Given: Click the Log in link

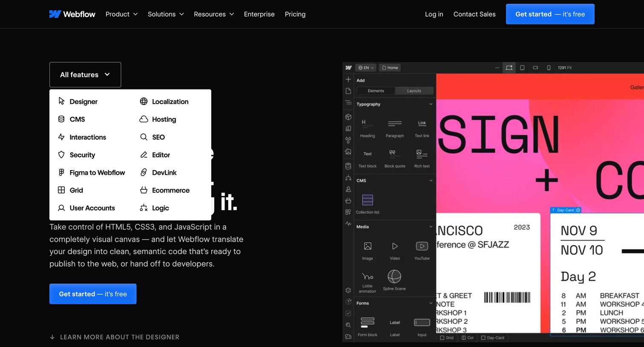Looking at the screenshot, I should pyautogui.click(x=434, y=14).
